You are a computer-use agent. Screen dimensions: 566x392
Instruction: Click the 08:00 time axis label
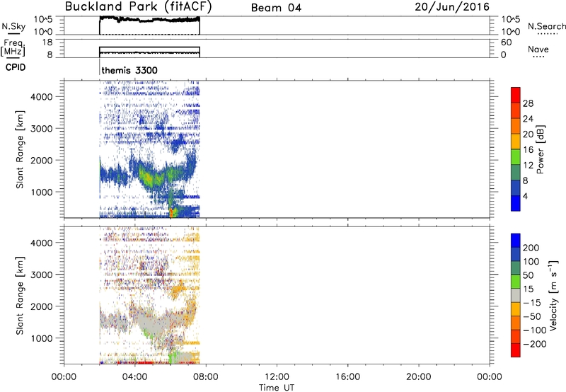coord(206,377)
